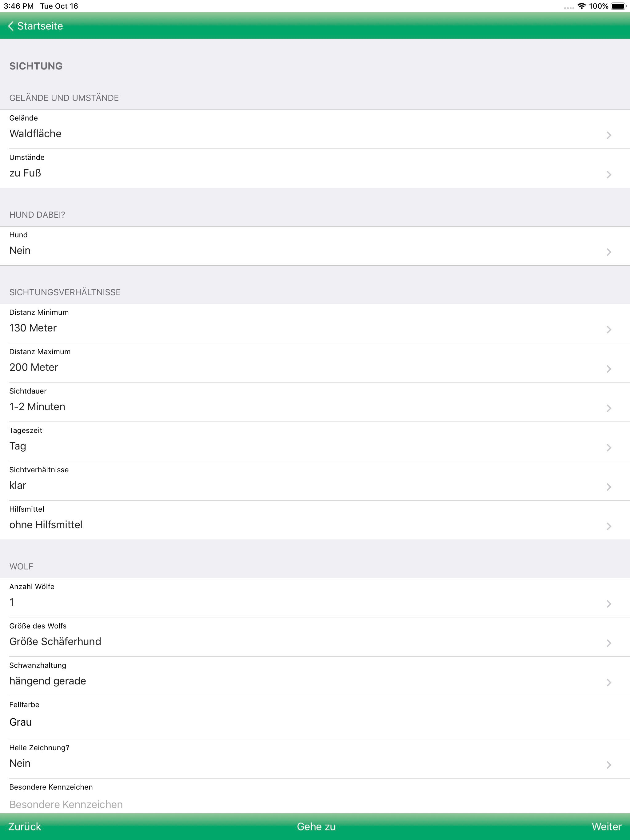Select Sichtdauer 1-2 Minuten row

[315, 402]
